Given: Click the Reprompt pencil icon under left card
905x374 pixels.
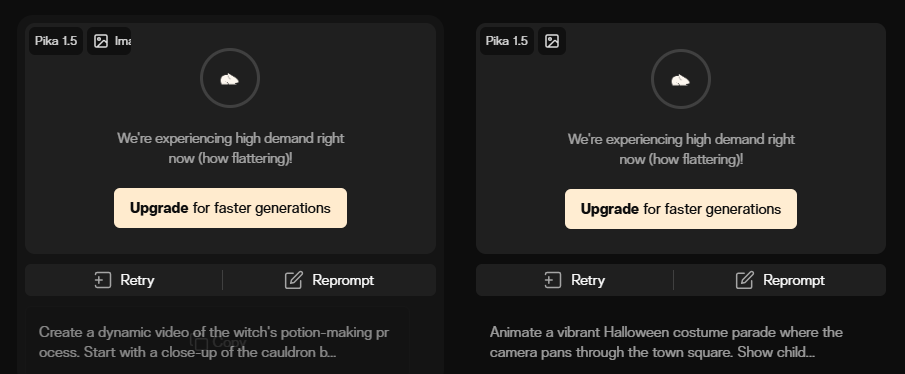Looking at the screenshot, I should [293, 280].
